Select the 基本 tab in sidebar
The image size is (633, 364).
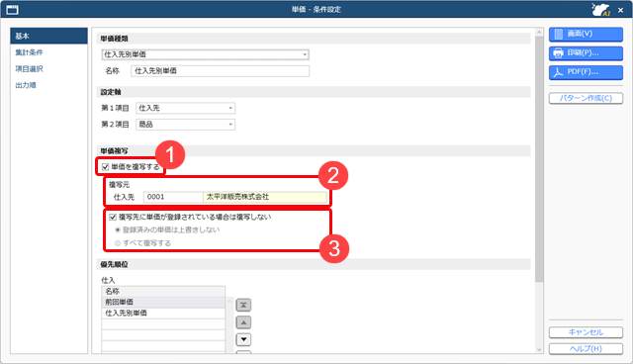(x=48, y=36)
